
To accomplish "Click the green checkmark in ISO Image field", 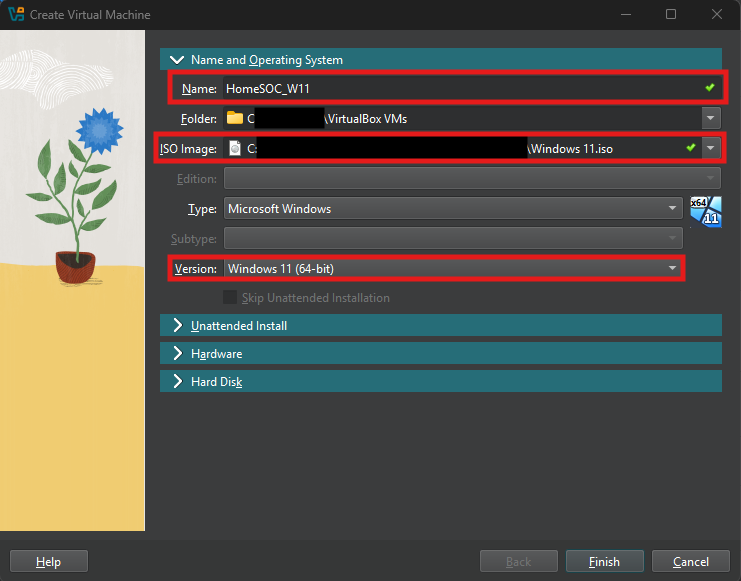I will pos(690,148).
